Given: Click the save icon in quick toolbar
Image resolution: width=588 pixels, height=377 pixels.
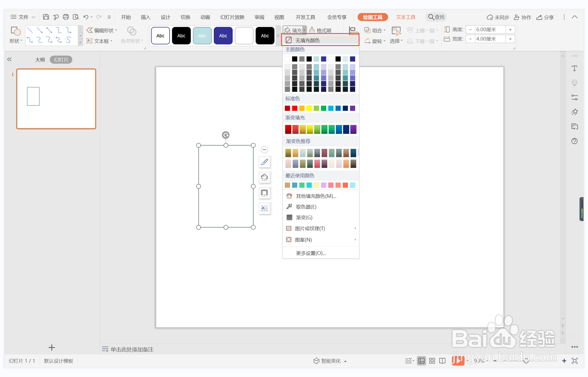Looking at the screenshot, I should [x=46, y=17].
